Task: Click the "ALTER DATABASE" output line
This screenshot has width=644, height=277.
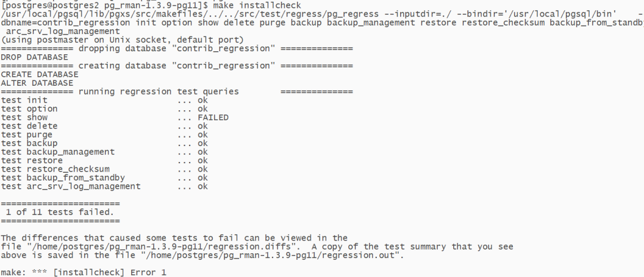Action: click(37, 83)
